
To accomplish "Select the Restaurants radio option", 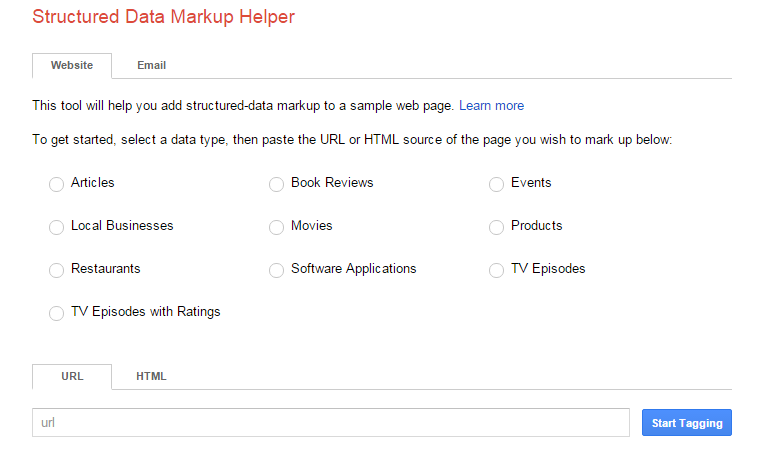I will click(x=56, y=271).
